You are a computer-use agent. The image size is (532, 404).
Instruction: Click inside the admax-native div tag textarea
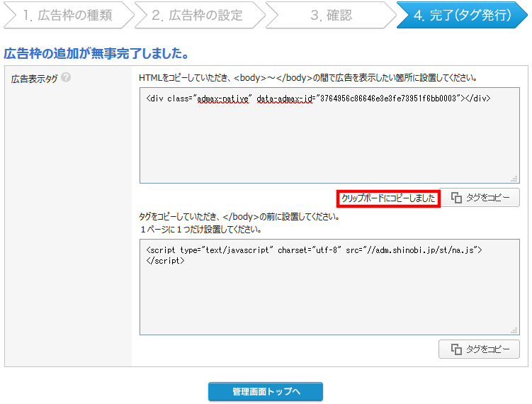[329, 135]
